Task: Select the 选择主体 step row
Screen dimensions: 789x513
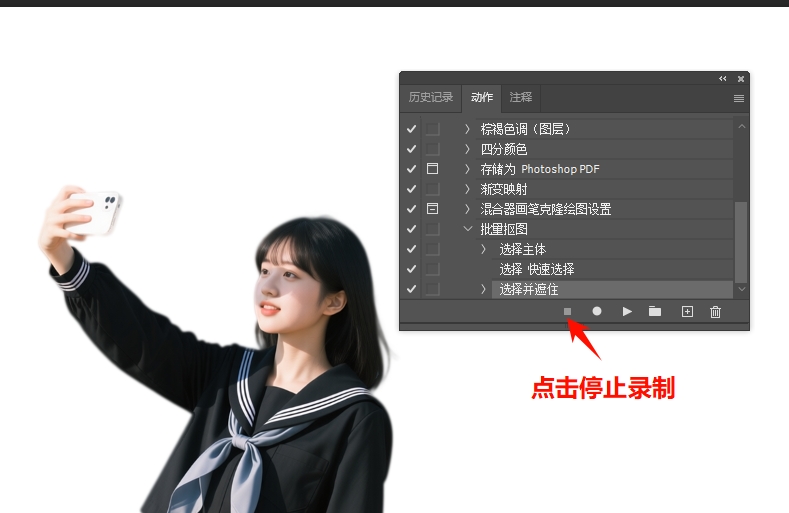Action: (x=612, y=249)
